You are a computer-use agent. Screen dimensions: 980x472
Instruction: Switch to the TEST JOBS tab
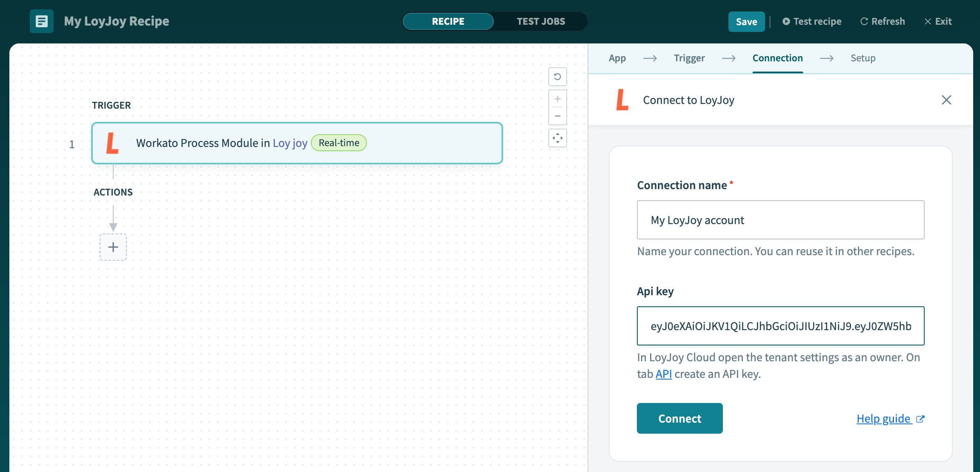coord(541,21)
